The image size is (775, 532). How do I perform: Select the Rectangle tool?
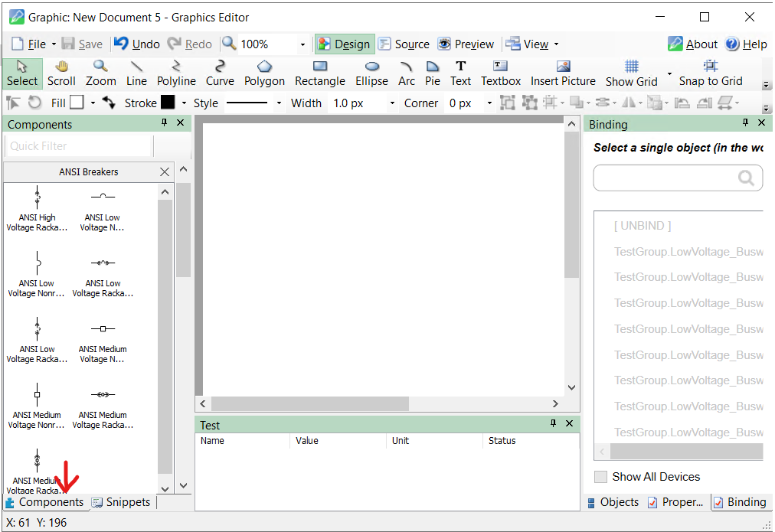point(320,73)
